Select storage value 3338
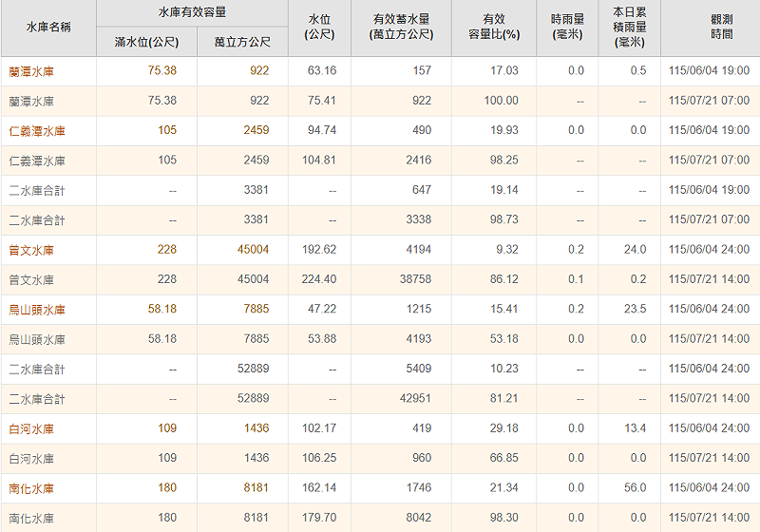 coord(419,219)
